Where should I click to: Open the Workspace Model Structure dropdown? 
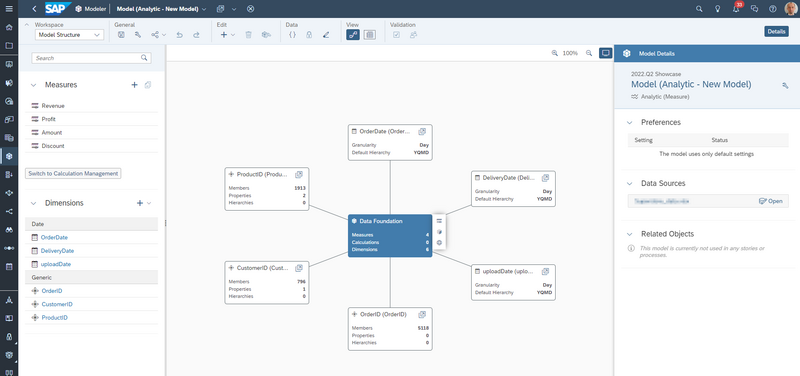69,35
